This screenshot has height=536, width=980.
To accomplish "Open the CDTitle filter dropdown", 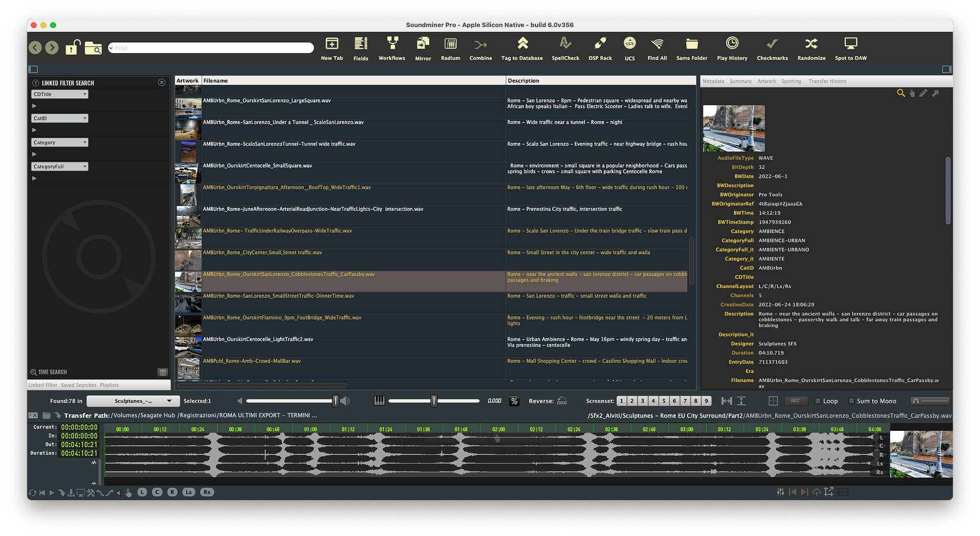I will click(60, 94).
